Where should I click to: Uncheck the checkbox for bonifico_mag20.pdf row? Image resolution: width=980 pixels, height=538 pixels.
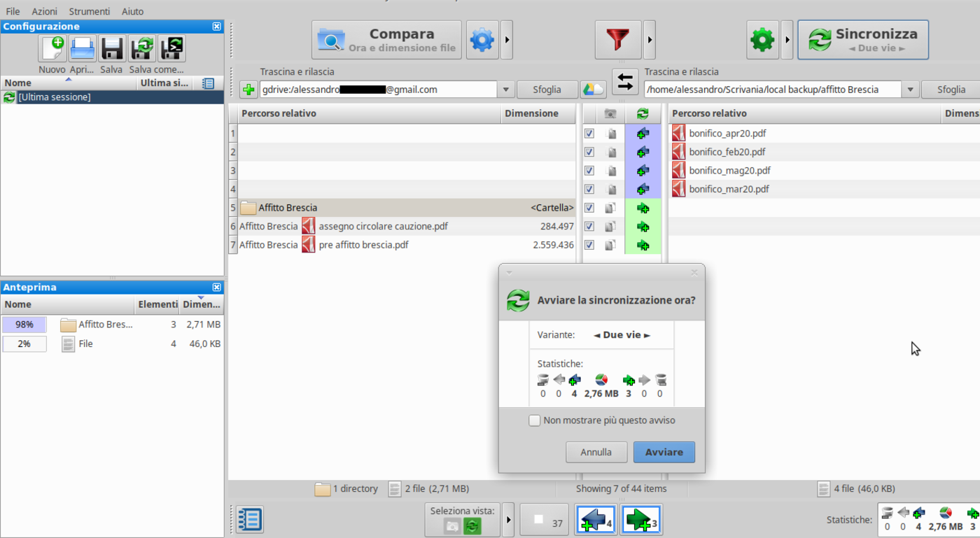(x=589, y=170)
